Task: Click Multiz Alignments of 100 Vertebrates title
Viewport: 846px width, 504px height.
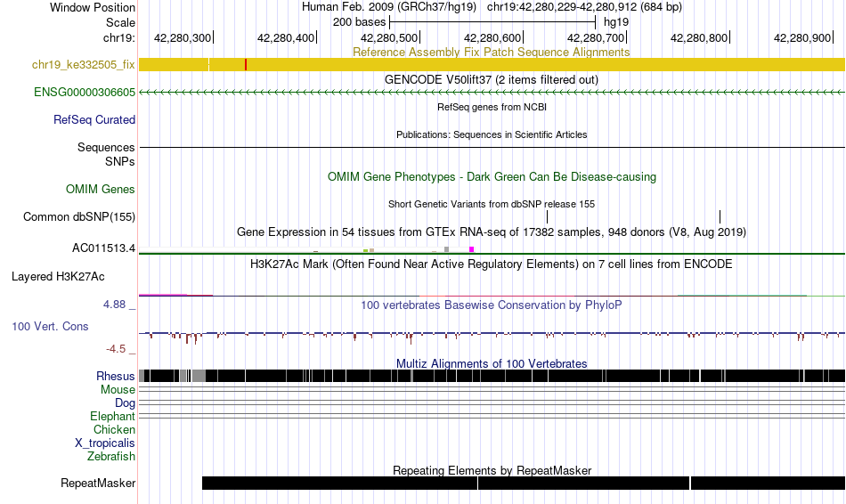Action: pyautogui.click(x=492, y=363)
